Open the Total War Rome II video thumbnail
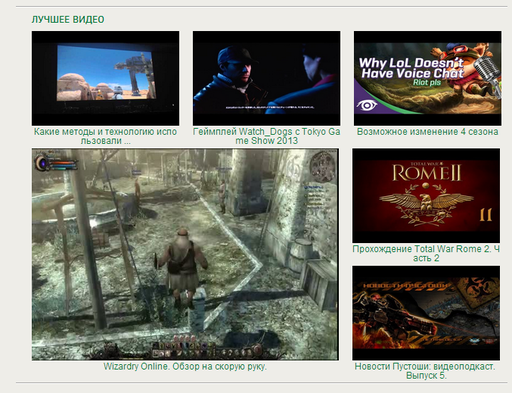512x393 pixels. [x=426, y=196]
